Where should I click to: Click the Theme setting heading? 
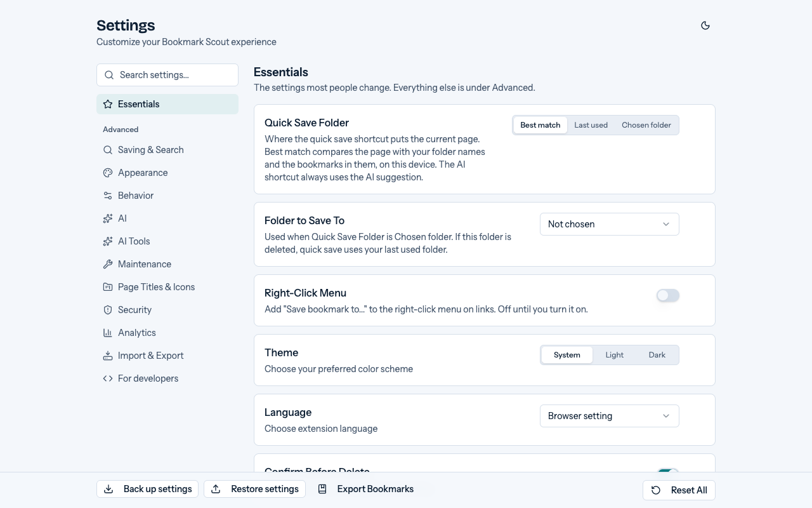click(x=282, y=352)
